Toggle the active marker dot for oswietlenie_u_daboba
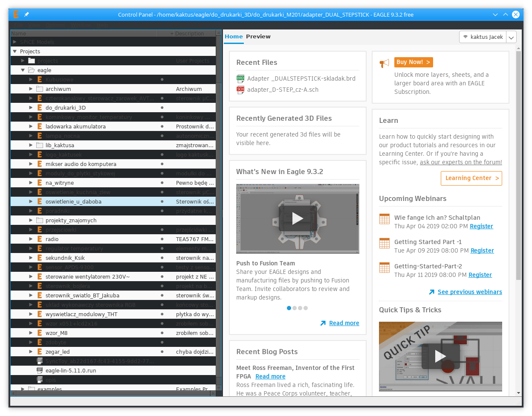 [162, 202]
